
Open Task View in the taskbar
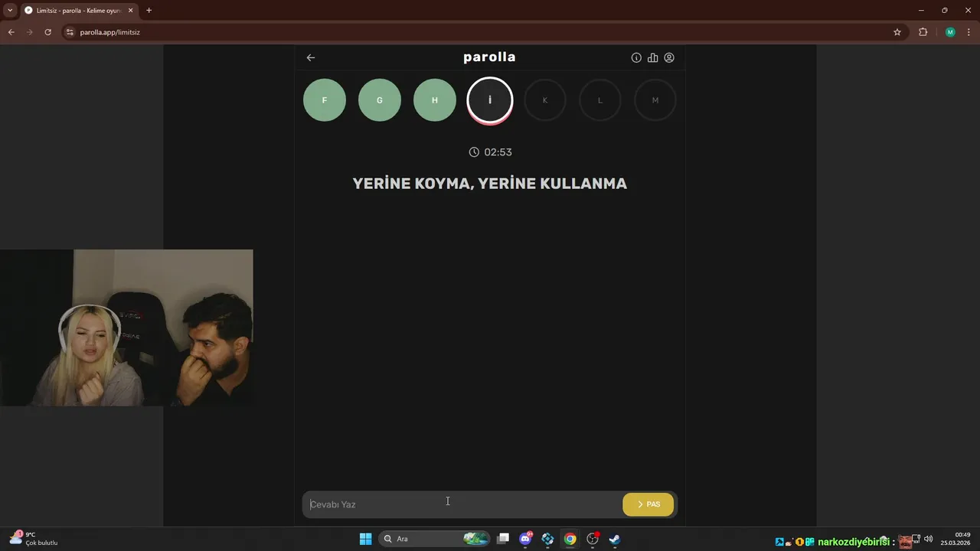click(503, 539)
